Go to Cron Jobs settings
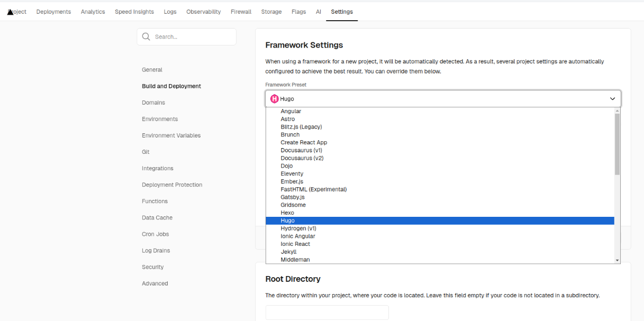The image size is (644, 321). pyautogui.click(x=156, y=234)
